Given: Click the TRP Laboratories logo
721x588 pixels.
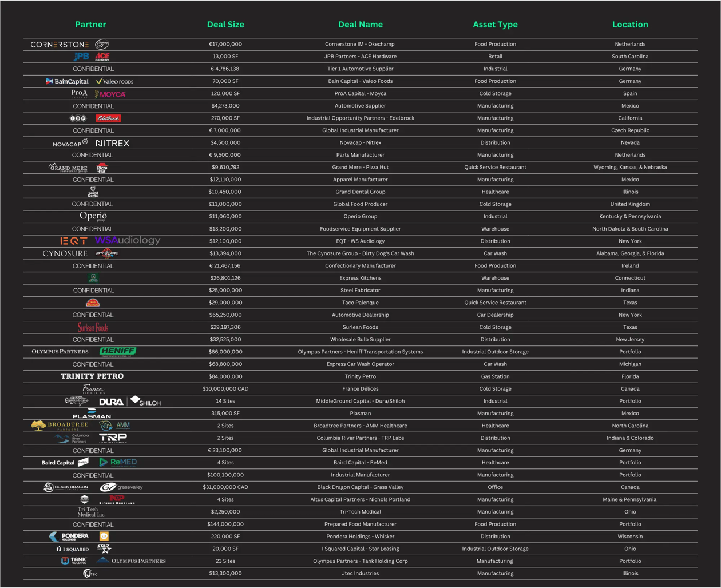Looking at the screenshot, I should [113, 438].
